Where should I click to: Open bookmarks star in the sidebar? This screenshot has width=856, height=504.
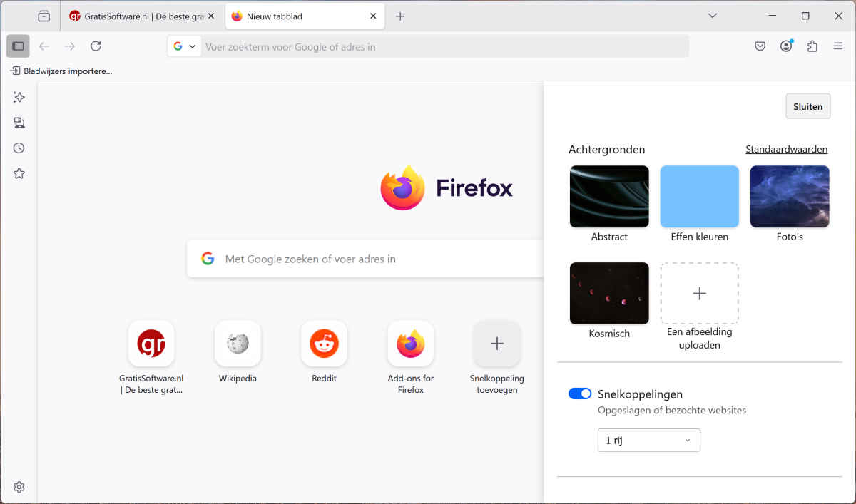tap(19, 173)
